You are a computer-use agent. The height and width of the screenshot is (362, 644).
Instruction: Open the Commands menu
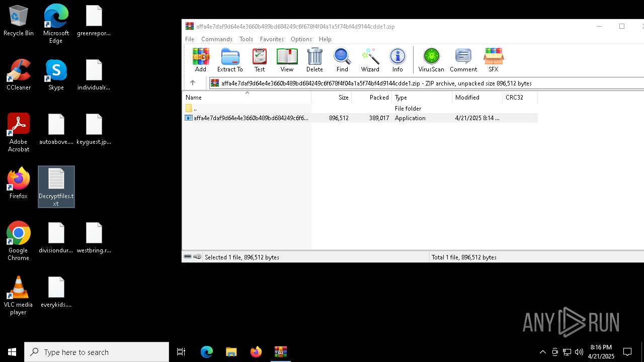point(217,39)
